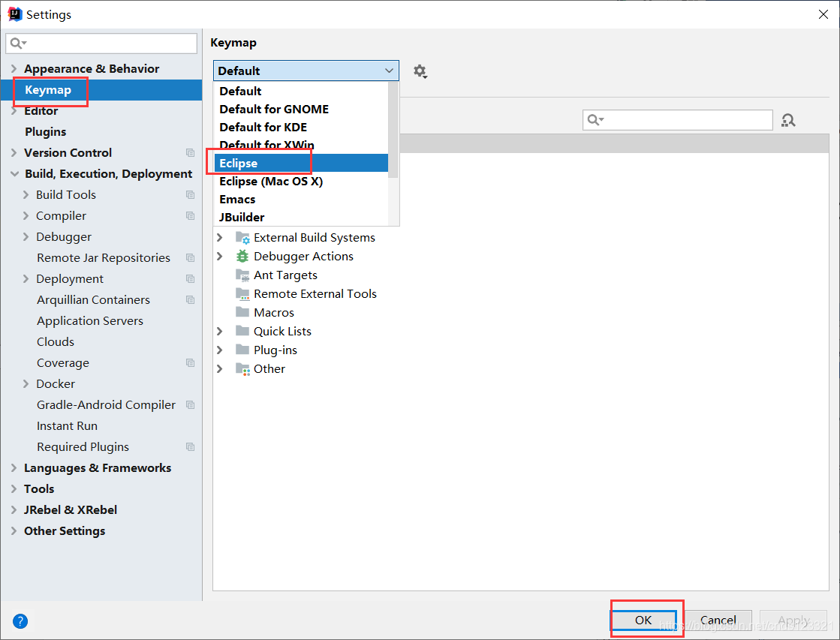
Task: Click the Ant Targets folder icon
Action: click(242, 275)
